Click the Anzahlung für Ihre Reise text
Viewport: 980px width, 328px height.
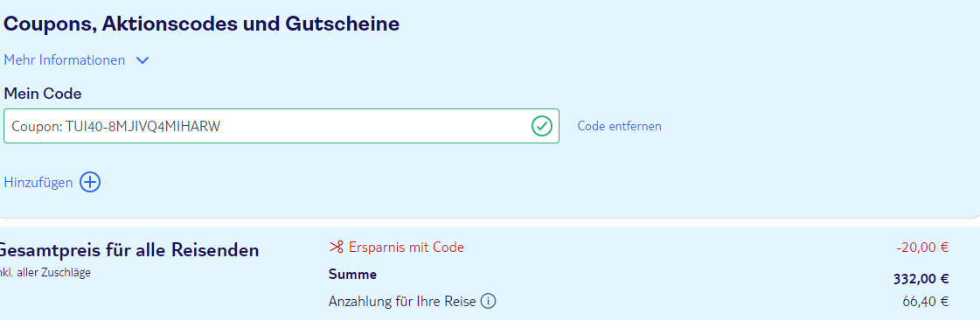[x=402, y=302]
